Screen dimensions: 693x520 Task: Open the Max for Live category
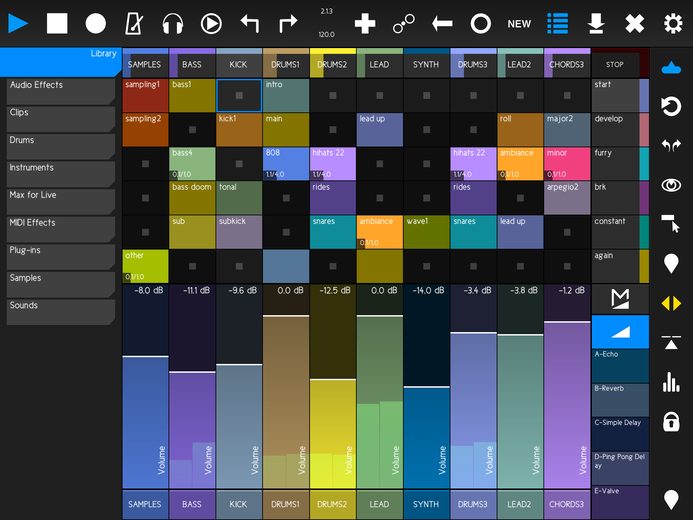coord(61,201)
